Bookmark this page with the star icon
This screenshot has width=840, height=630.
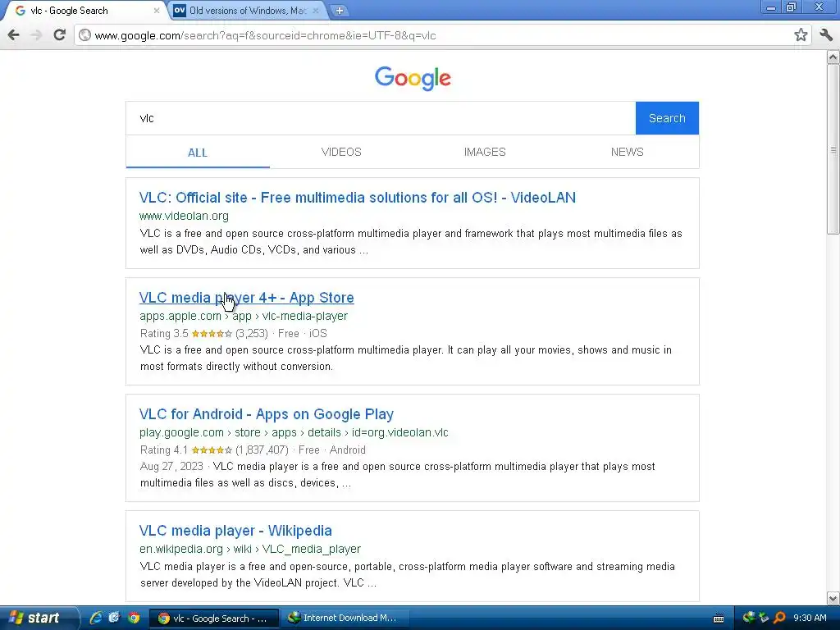point(801,35)
